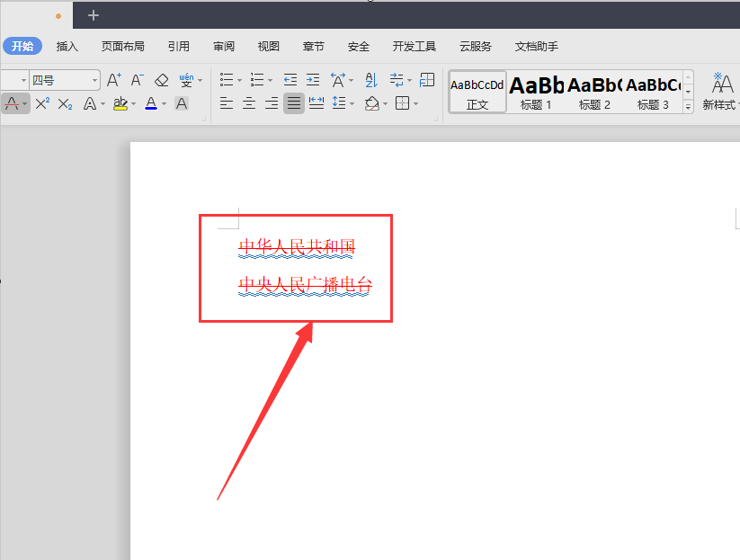Apply the 标题 2 style
This screenshot has height=560, width=740.
(x=594, y=92)
